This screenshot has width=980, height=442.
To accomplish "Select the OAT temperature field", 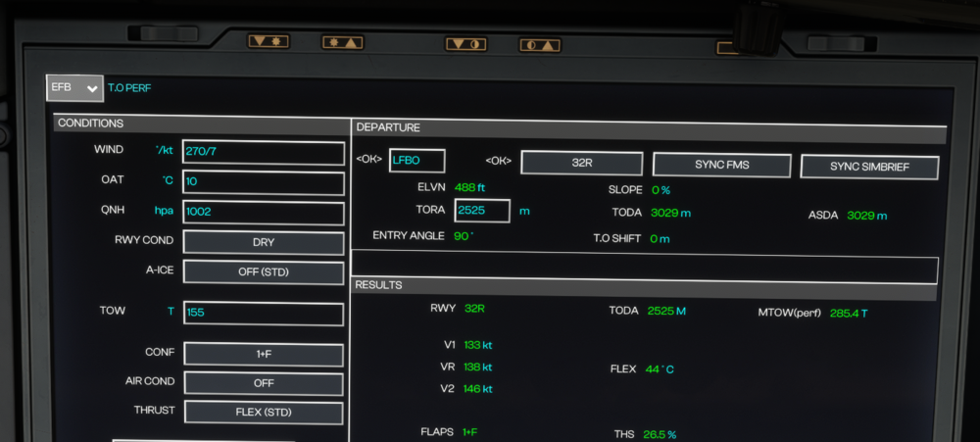I will (x=263, y=183).
